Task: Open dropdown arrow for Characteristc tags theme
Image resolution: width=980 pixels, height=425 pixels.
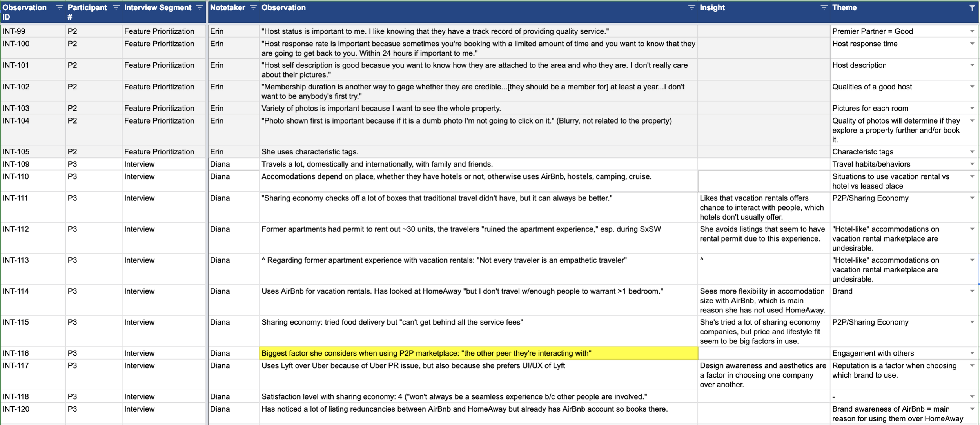Action: [x=972, y=152]
